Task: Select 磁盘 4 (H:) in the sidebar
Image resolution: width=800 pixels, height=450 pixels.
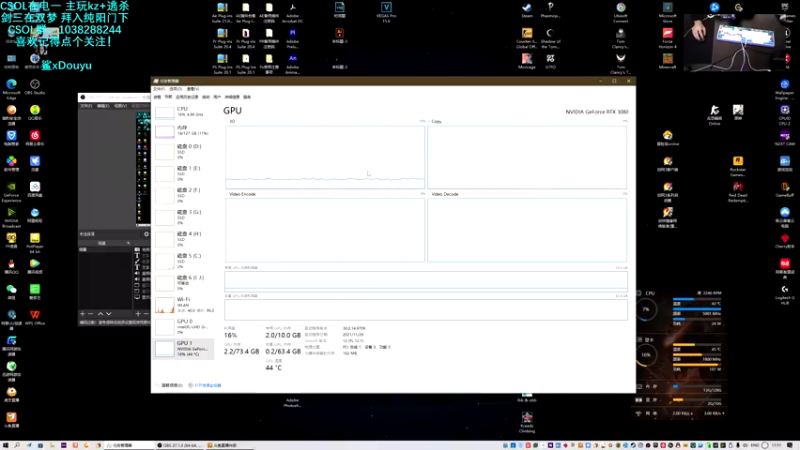Action: point(184,239)
